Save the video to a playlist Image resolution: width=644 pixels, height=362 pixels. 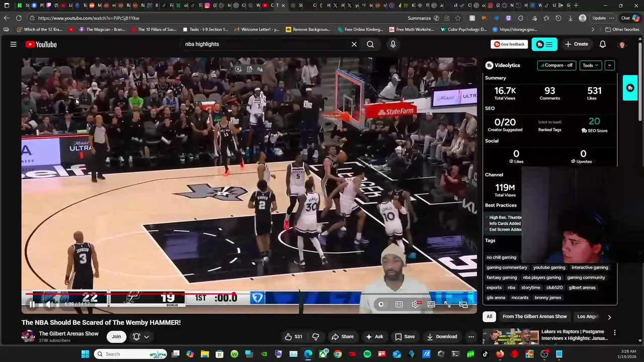(405, 337)
